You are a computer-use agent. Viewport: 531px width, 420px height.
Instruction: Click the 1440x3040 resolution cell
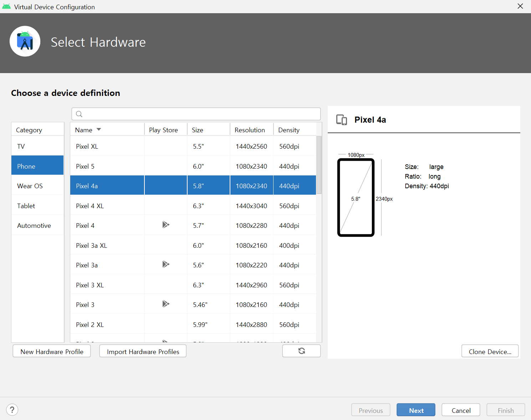click(251, 206)
